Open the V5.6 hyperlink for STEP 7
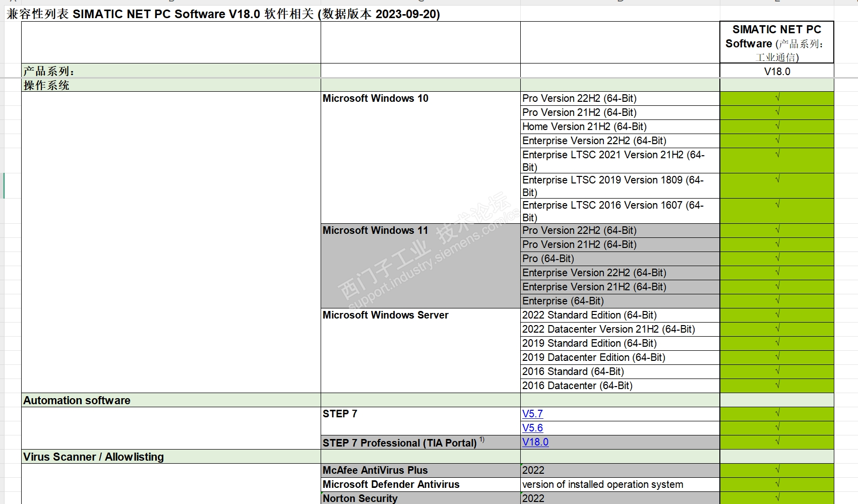 click(532, 428)
